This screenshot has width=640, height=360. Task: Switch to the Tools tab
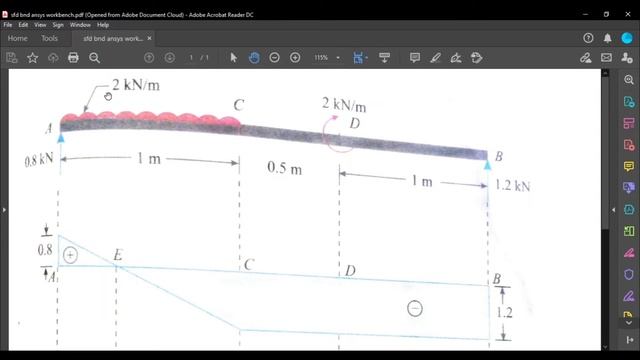point(49,38)
